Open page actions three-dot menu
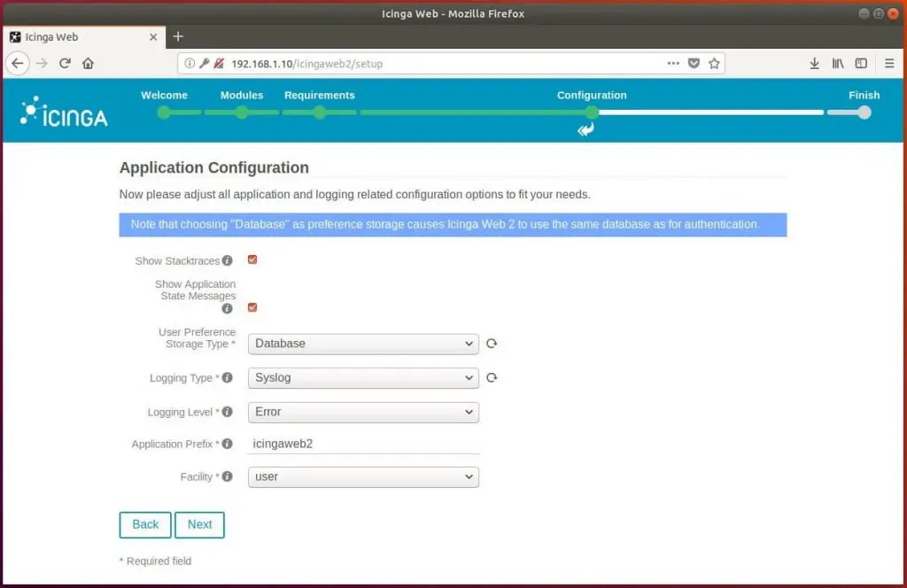Image resolution: width=907 pixels, height=588 pixels. click(673, 64)
